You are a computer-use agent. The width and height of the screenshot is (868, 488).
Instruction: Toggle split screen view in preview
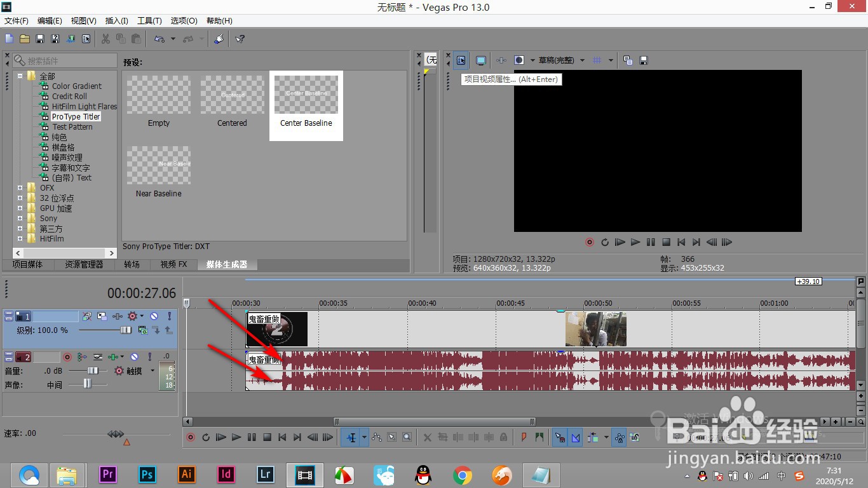[519, 60]
